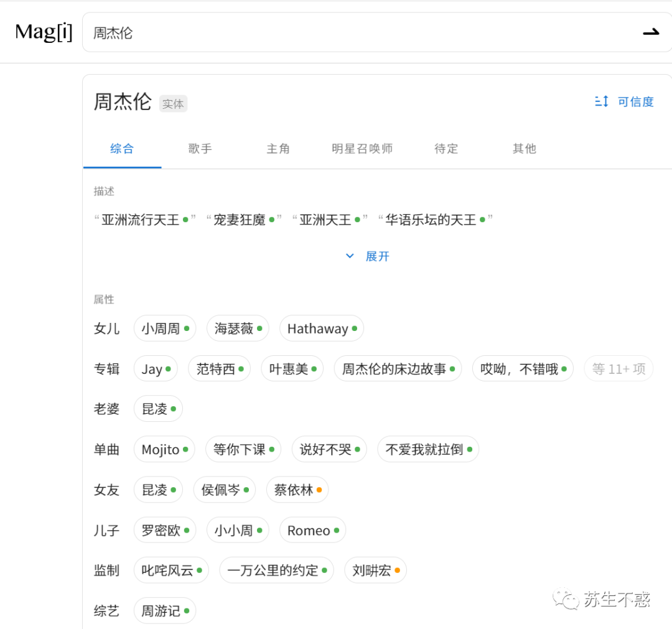Click the search submit arrow icon
The width and height of the screenshot is (672, 629).
coord(651,32)
